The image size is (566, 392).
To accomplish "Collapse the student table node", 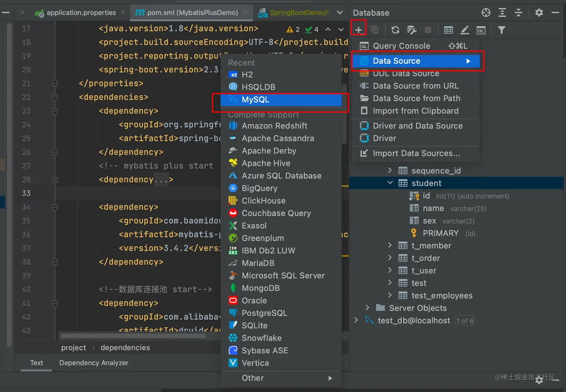I will coord(390,183).
